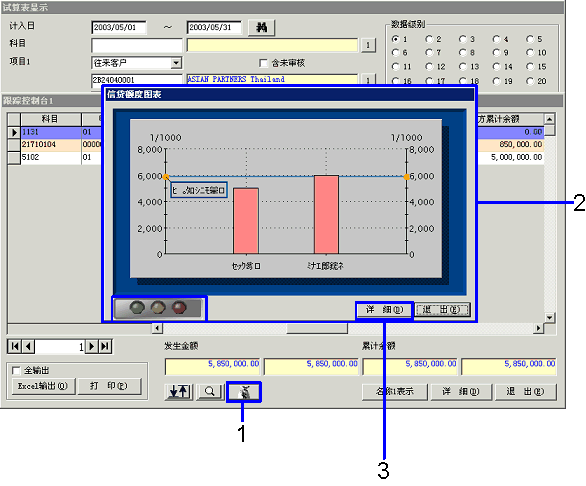Click the magnifying glass search icon
This screenshot has width=586, height=486.
click(x=210, y=391)
